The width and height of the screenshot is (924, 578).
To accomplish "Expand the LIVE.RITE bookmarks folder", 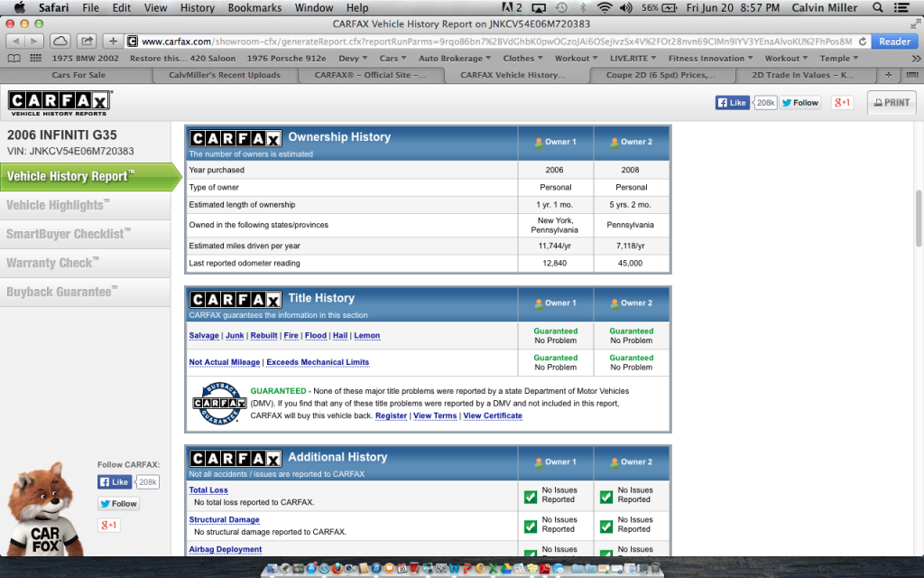I will [x=633, y=59].
